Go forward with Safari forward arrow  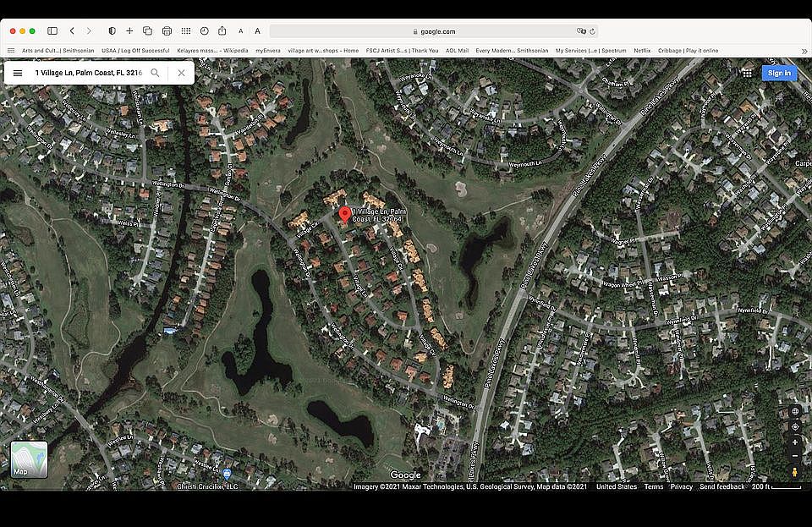[x=89, y=31]
